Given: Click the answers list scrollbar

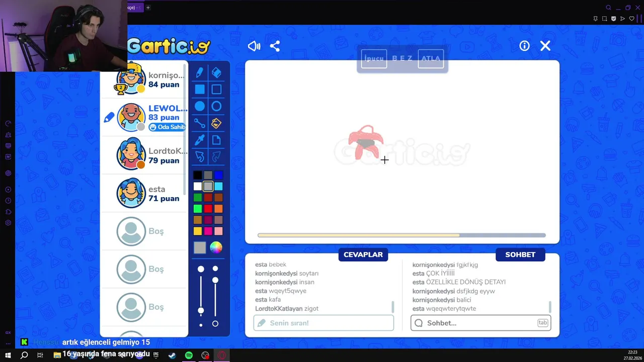Looking at the screenshot, I should (392, 307).
